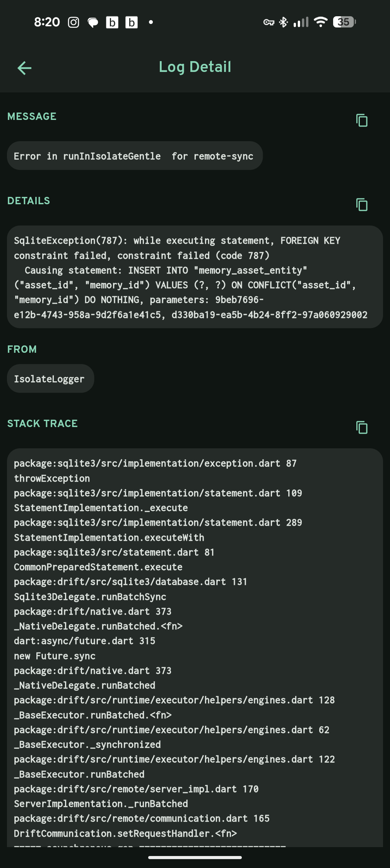Image resolution: width=390 pixels, height=868 pixels.
Task: Tap the SqliteException details text box
Action: click(x=195, y=277)
